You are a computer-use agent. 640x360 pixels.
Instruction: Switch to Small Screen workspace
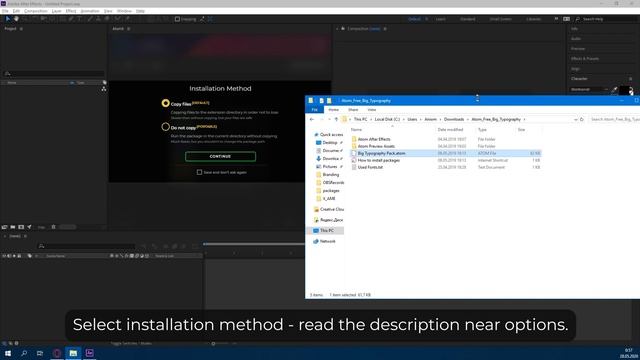(500, 19)
